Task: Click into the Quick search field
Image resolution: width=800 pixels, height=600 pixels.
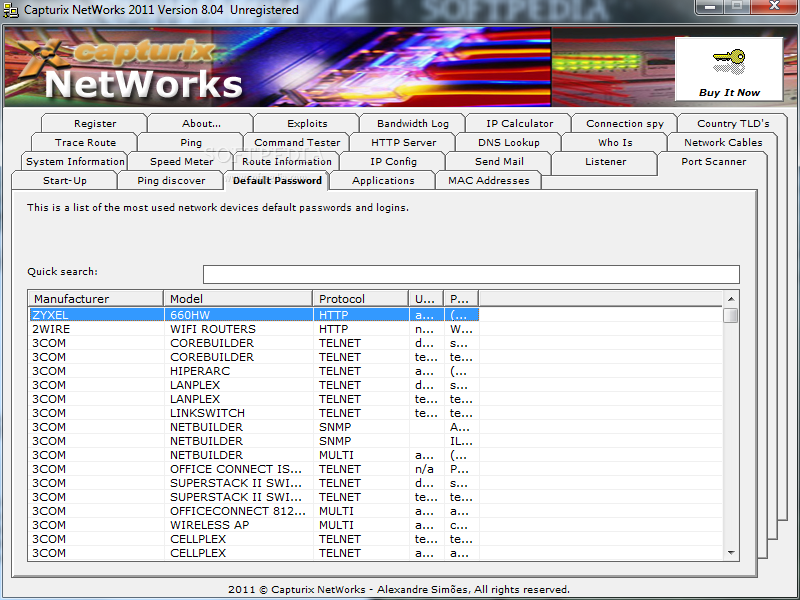Action: pyautogui.click(x=471, y=274)
